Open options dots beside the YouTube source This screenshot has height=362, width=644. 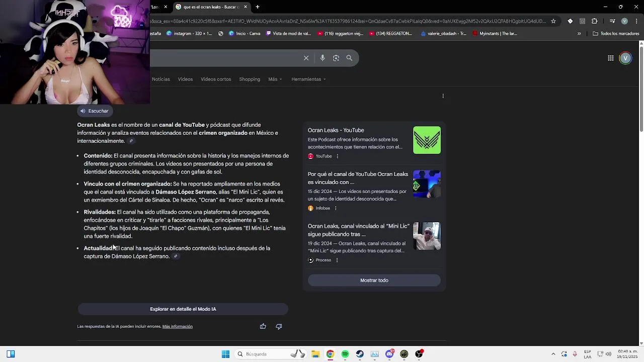tap(337, 156)
